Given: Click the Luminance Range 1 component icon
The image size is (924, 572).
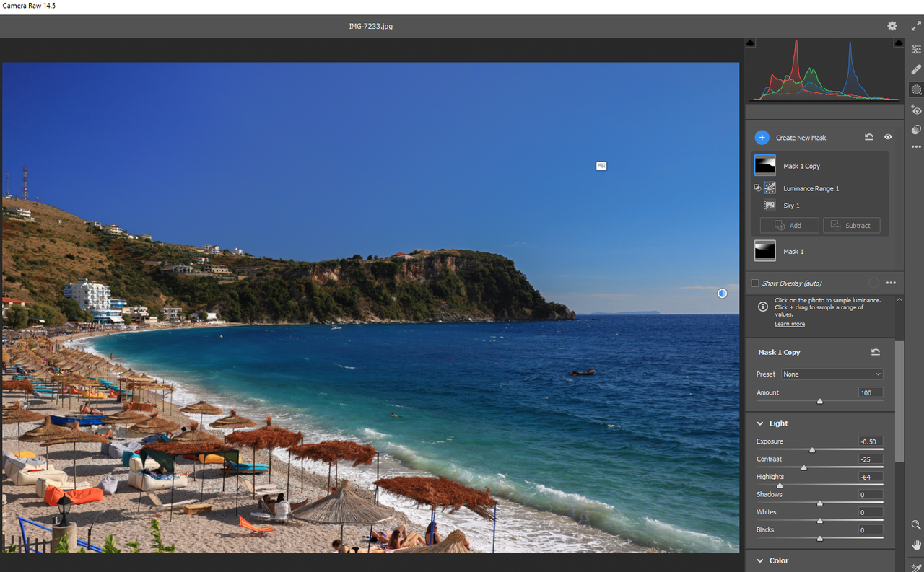Looking at the screenshot, I should pos(770,188).
